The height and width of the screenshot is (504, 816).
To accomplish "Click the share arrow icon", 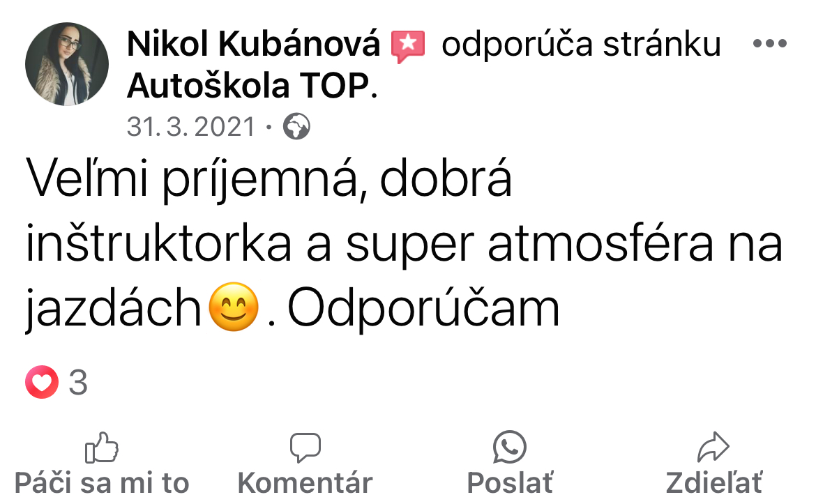I will click(x=713, y=447).
